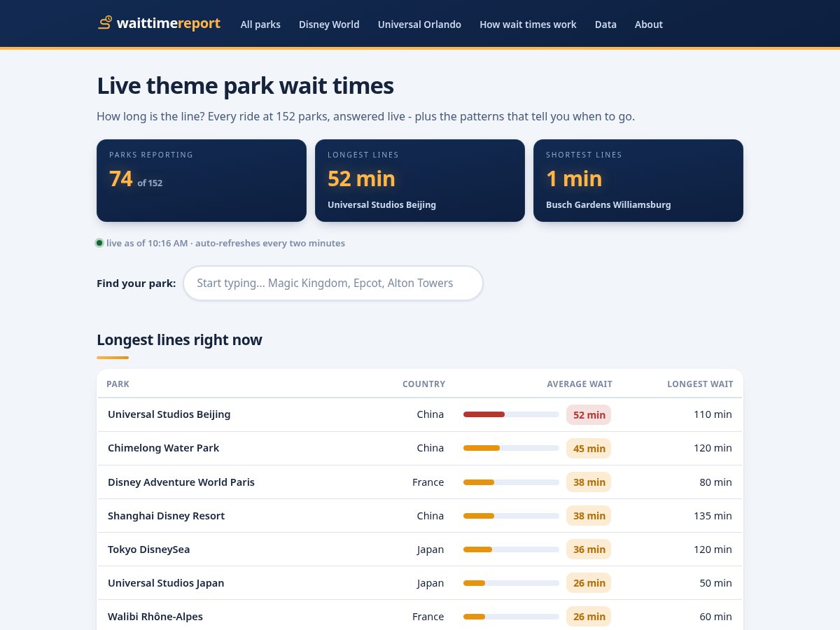Open Walibi Rhône-Alpes row
This screenshot has width=840, height=630.
coord(420,616)
